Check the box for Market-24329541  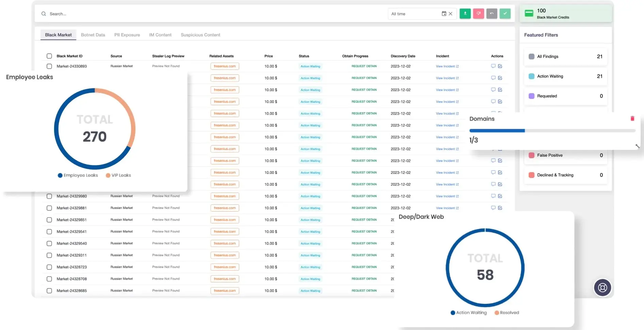click(x=49, y=232)
